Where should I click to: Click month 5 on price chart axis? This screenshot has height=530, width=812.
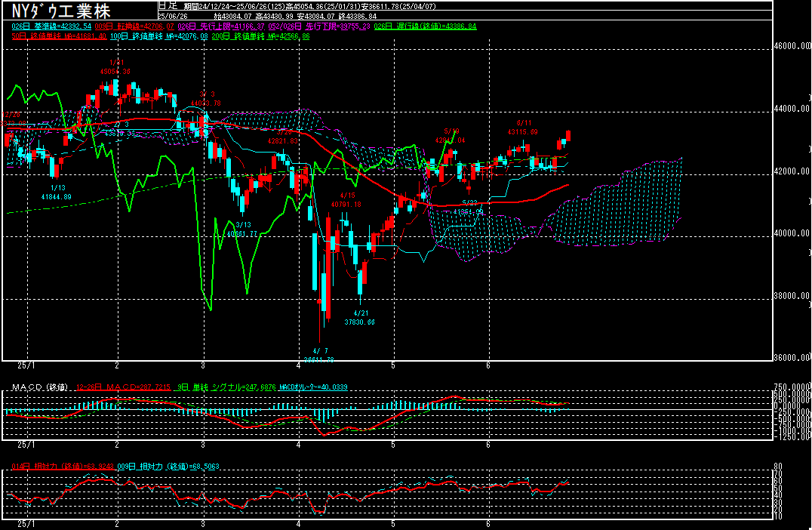[x=393, y=365]
